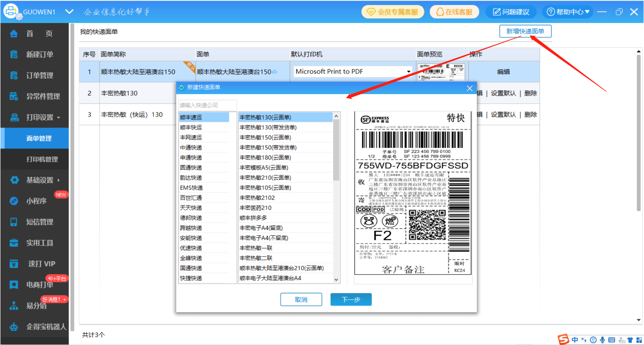Click the Sogou input method S icon

[563, 339]
